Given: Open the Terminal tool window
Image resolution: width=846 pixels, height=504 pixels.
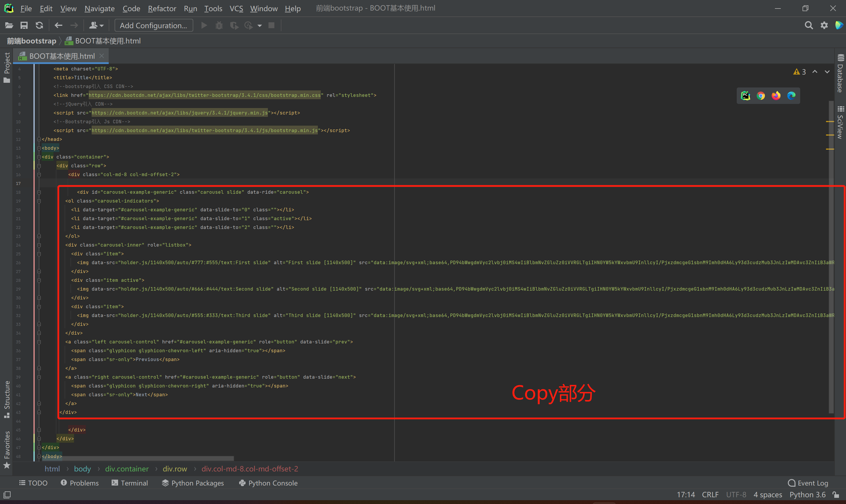Looking at the screenshot, I should coord(130,483).
